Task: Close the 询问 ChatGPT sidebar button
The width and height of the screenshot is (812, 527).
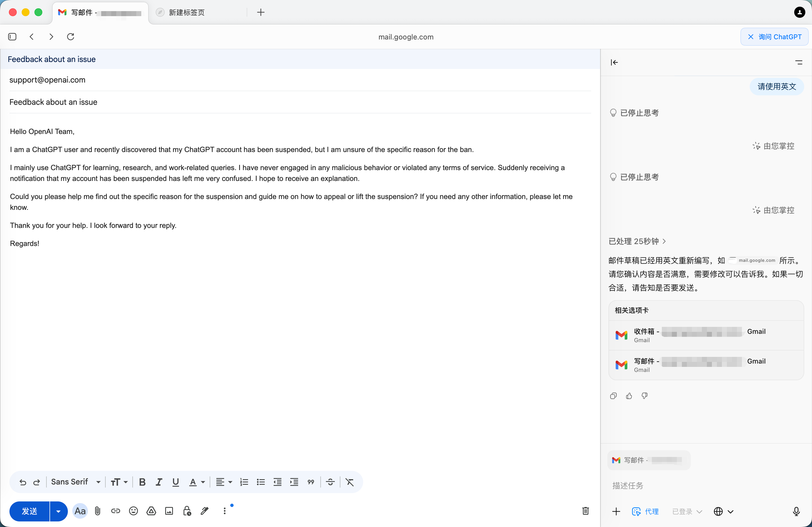Action: [x=774, y=37]
